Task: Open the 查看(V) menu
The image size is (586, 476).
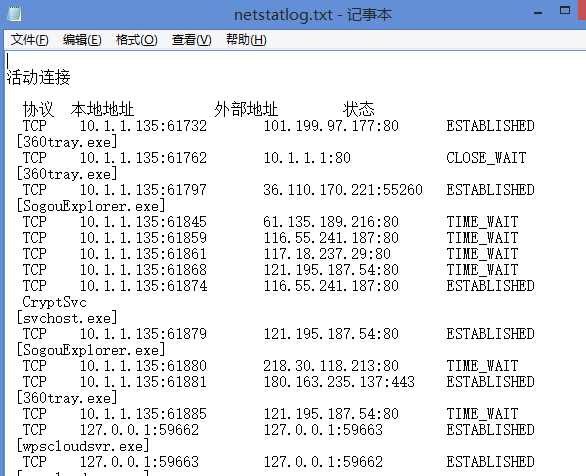Action: pyautogui.click(x=192, y=40)
